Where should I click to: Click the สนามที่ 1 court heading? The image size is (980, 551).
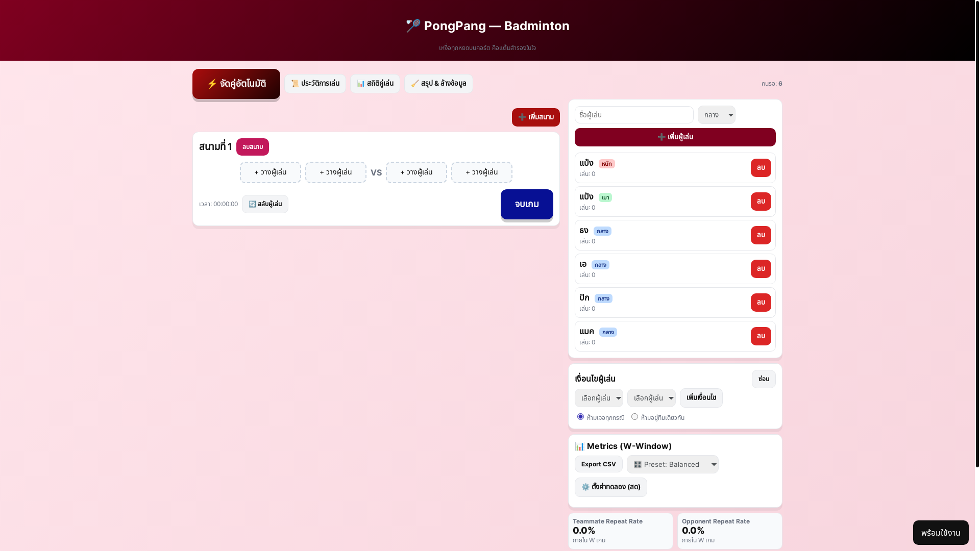click(215, 147)
